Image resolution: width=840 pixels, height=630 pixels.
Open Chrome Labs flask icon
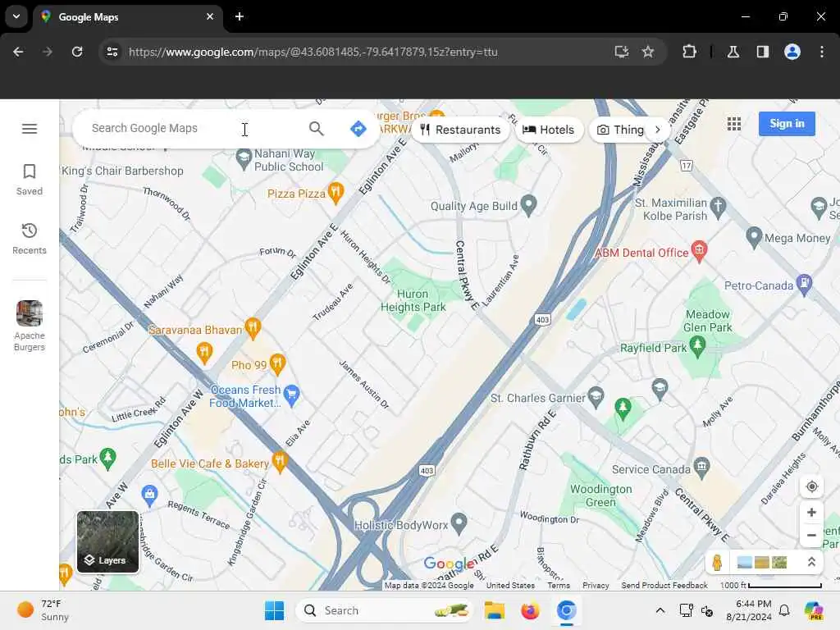click(x=733, y=52)
